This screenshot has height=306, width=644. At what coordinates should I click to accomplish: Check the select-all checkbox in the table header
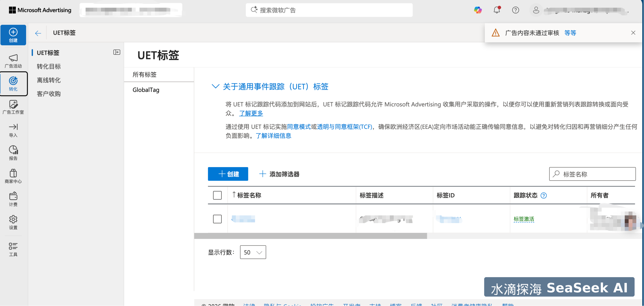click(217, 195)
